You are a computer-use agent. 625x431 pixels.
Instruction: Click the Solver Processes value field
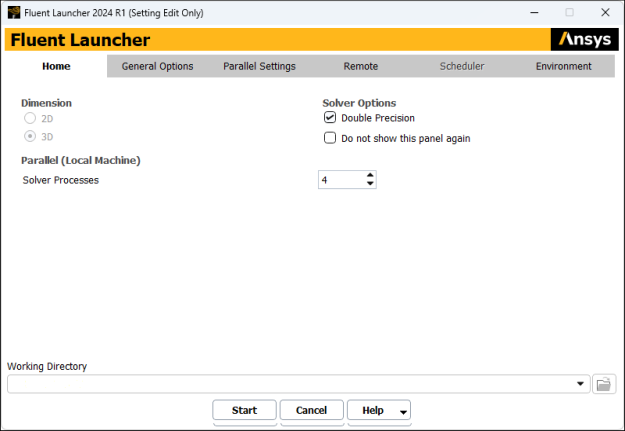click(x=342, y=180)
